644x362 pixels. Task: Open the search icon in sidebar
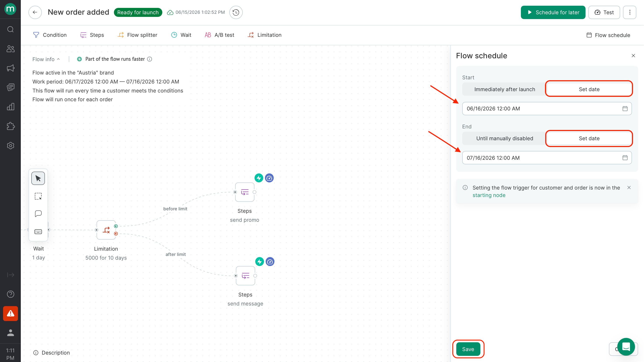coord(10,29)
